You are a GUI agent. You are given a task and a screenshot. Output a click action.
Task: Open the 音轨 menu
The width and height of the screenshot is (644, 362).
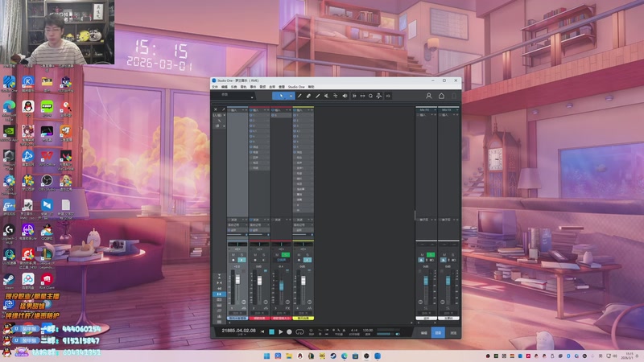[244, 87]
